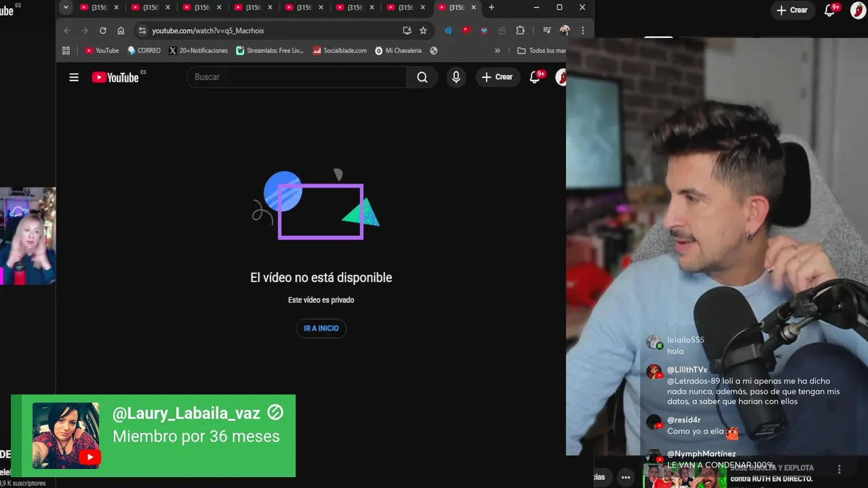Open the Chrome tab search dropdown
This screenshot has width=868, height=488.
coord(66,7)
